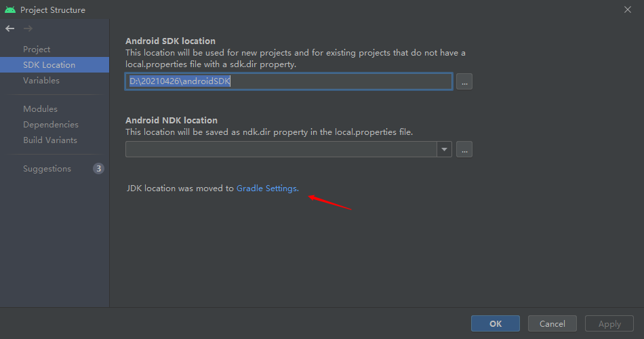Select SDK Location in sidebar
Image resolution: width=644 pixels, height=339 pixels.
click(x=54, y=65)
